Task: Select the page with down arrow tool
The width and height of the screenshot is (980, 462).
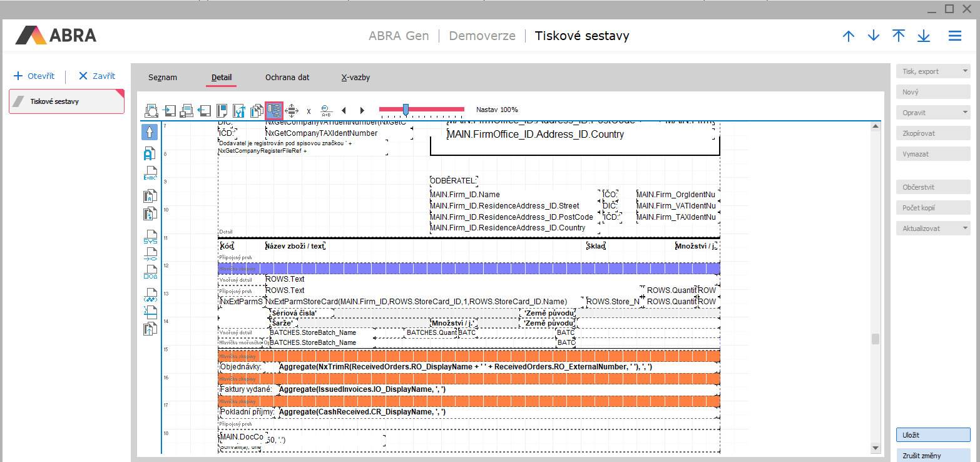Action: (150, 214)
